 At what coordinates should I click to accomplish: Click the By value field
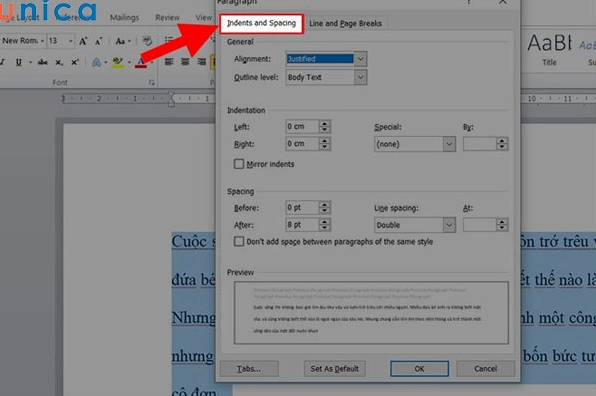[x=480, y=144]
